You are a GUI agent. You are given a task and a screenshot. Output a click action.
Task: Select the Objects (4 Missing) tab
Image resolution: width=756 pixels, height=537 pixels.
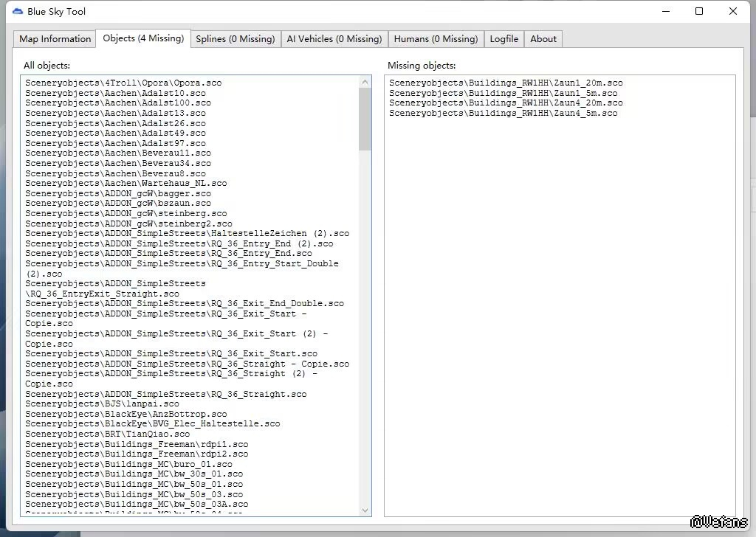click(x=143, y=38)
